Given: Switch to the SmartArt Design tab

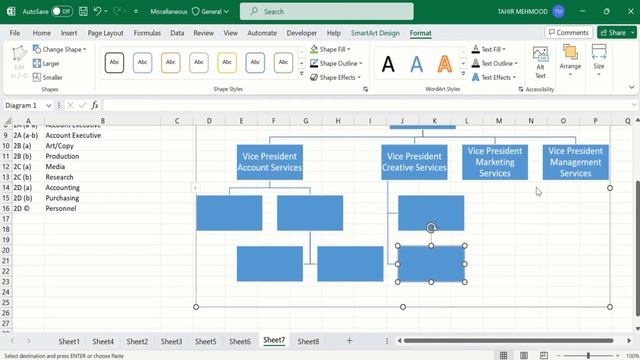Looking at the screenshot, I should [375, 33].
